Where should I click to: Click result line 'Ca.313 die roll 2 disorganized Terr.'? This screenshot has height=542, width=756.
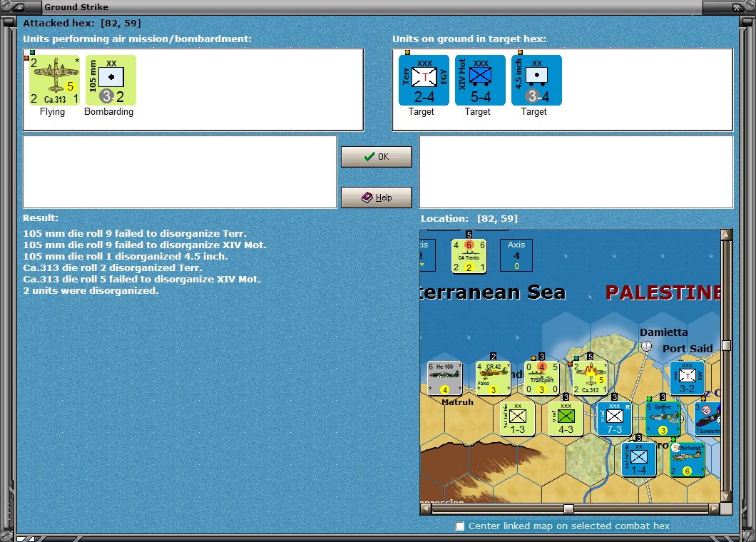tap(113, 267)
